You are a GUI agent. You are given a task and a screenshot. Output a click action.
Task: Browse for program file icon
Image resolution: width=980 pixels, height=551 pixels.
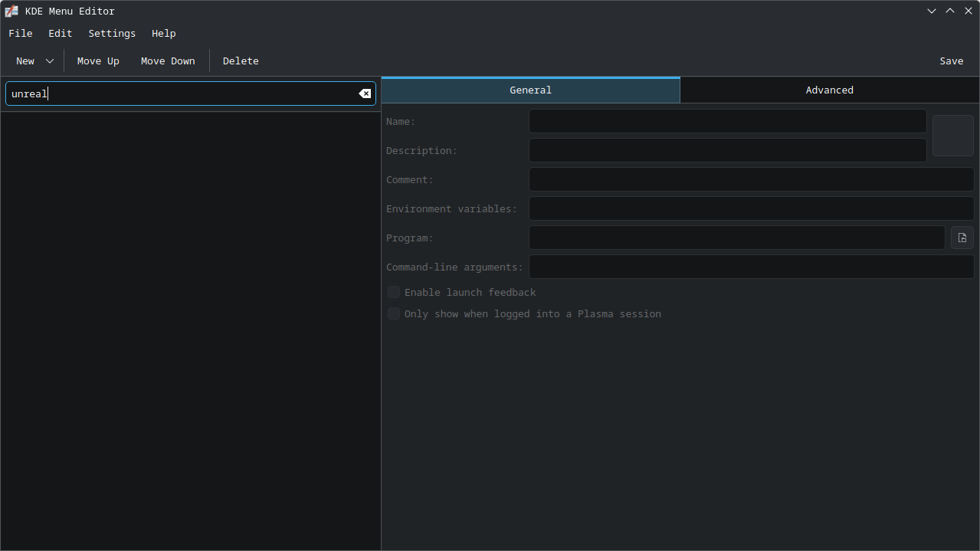click(962, 238)
